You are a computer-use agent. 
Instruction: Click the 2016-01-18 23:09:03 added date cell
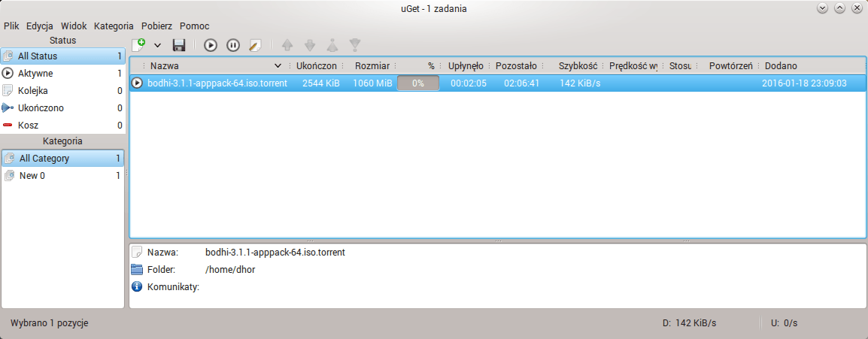804,83
